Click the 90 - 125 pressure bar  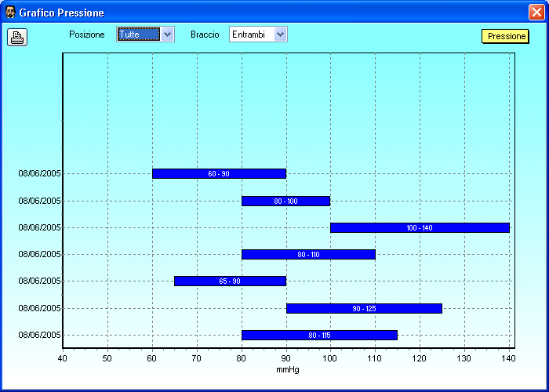364,308
